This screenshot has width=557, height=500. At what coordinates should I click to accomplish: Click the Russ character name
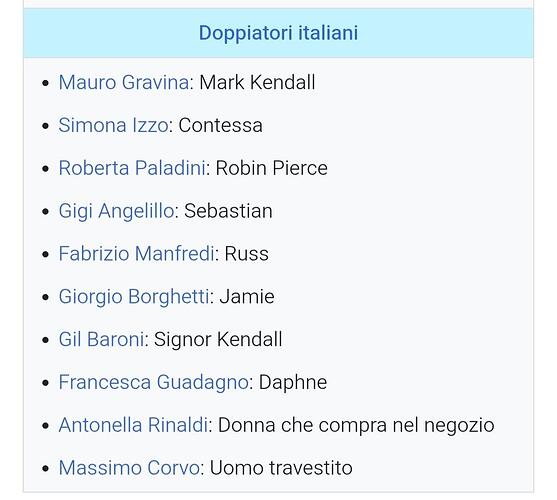click(x=247, y=254)
